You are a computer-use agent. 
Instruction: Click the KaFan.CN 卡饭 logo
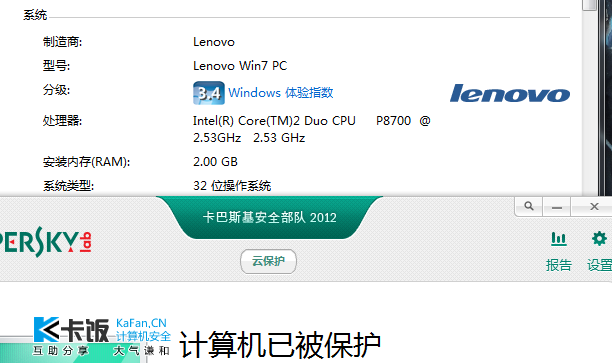(102, 336)
